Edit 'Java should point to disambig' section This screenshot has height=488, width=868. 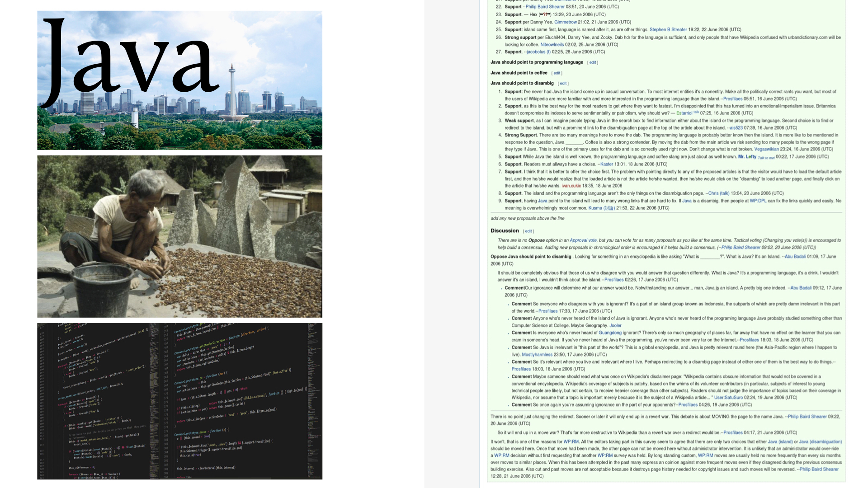coord(563,83)
